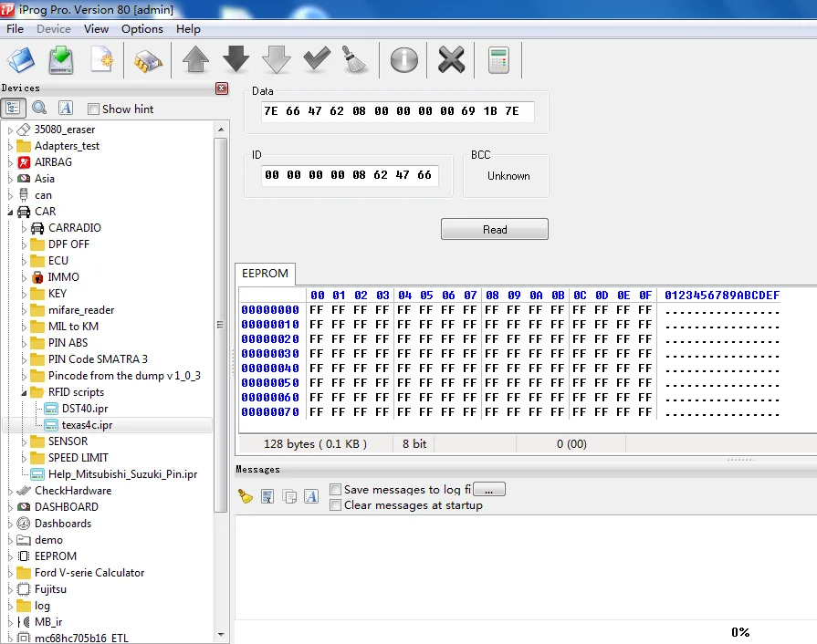Screen dimensions: 817x644
Task: Select the texas4c.ipr script
Action: [87, 425]
